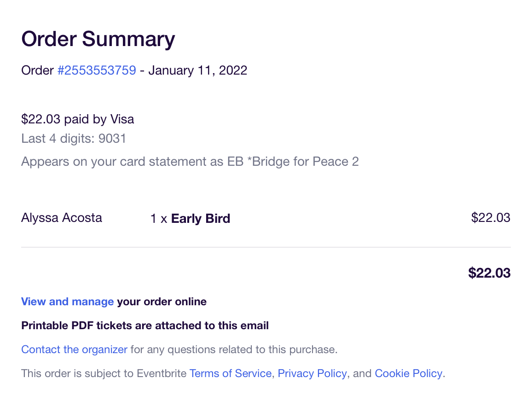Follow the Privacy Policy link

click(x=312, y=373)
